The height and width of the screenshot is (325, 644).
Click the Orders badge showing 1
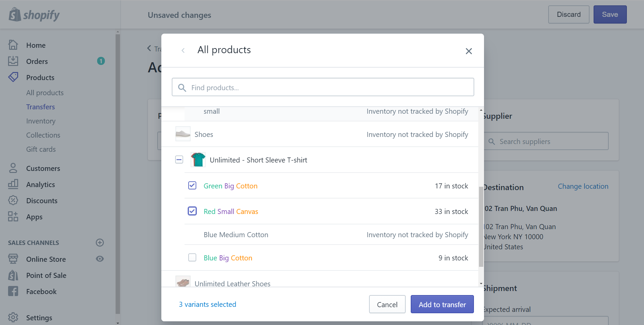[x=101, y=61]
